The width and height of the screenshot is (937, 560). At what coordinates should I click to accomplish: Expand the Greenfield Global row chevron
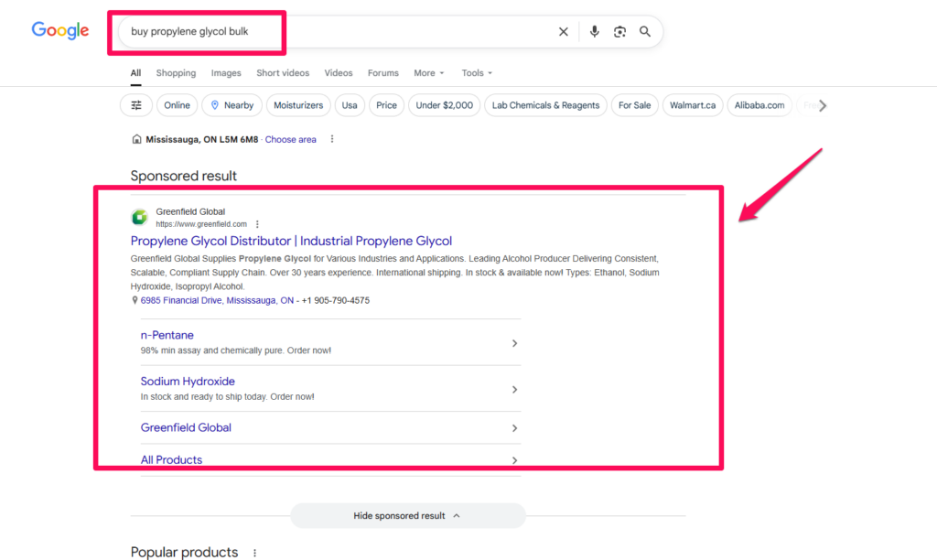(514, 428)
